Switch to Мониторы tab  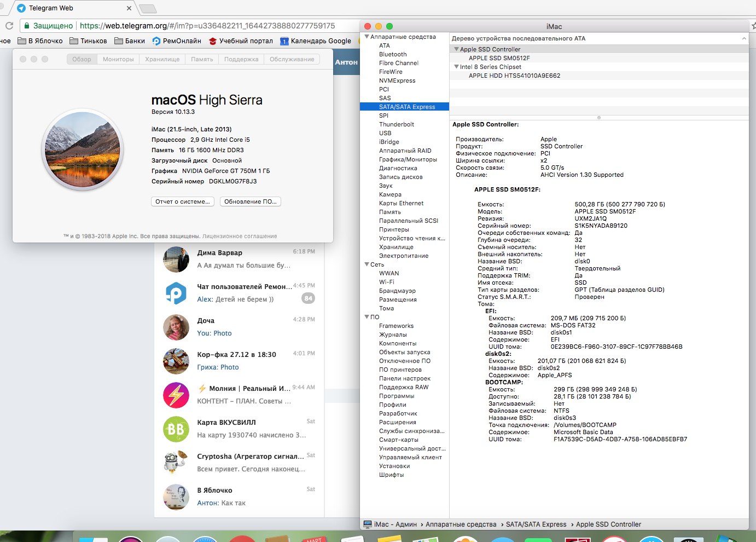pos(118,59)
